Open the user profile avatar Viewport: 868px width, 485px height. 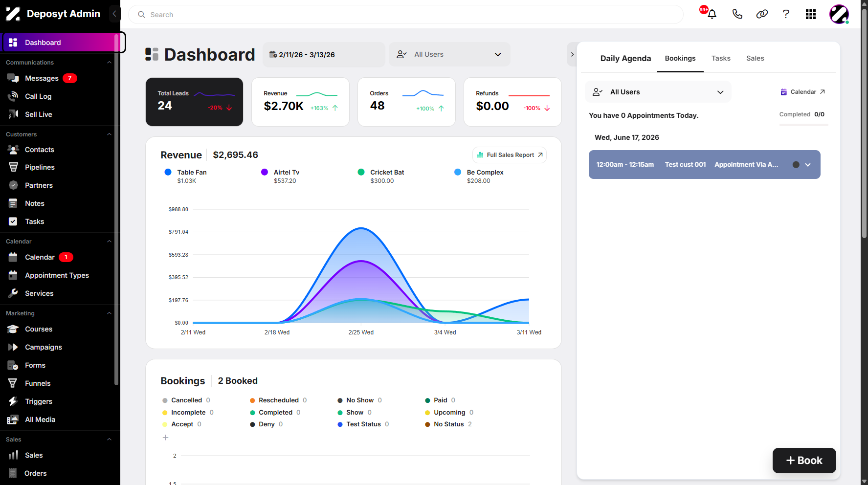point(839,14)
